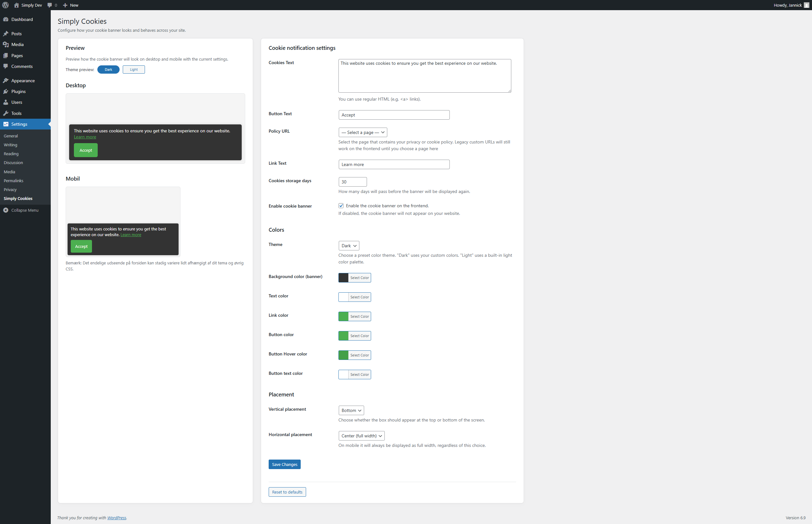Click the home icon beside Simply Dev
The height and width of the screenshot is (524, 812).
pyautogui.click(x=16, y=5)
